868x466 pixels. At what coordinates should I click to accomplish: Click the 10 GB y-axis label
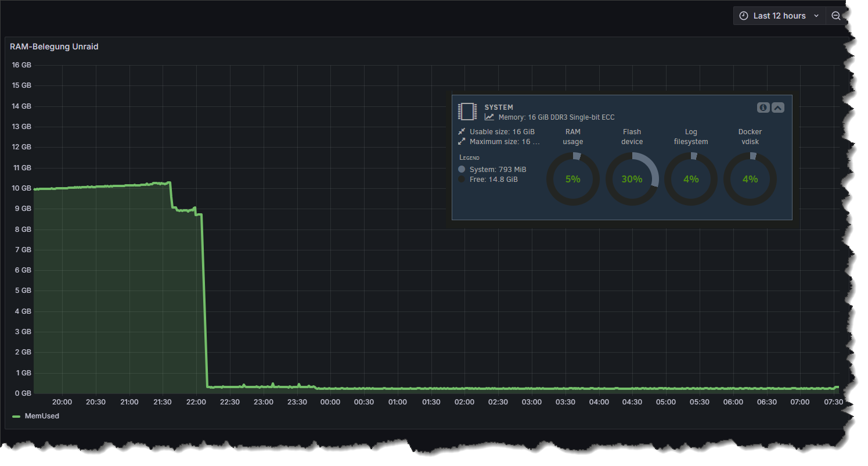point(21,188)
